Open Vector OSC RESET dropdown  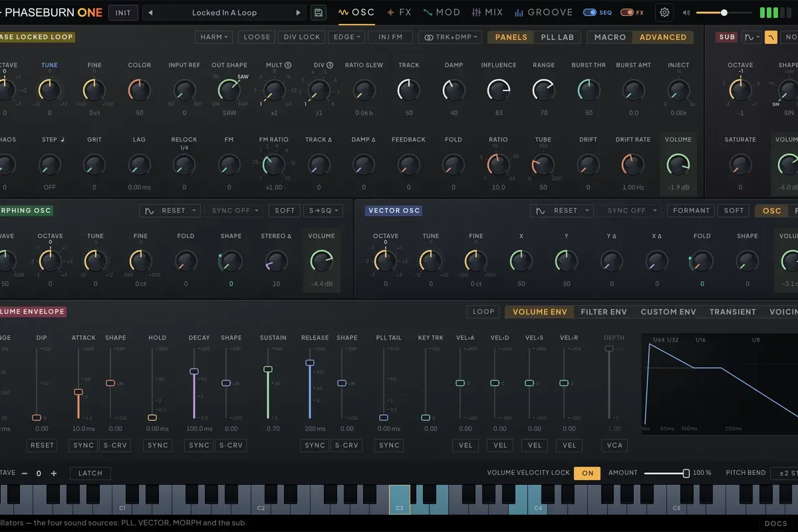click(561, 211)
